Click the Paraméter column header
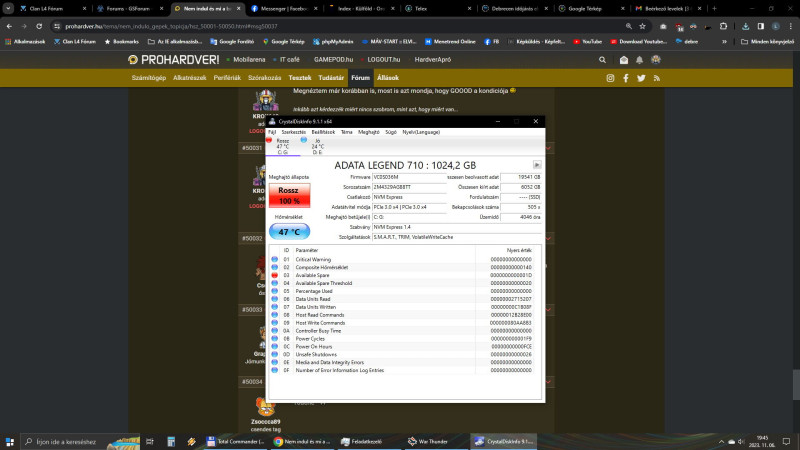This screenshot has width=800, height=450. point(385,251)
